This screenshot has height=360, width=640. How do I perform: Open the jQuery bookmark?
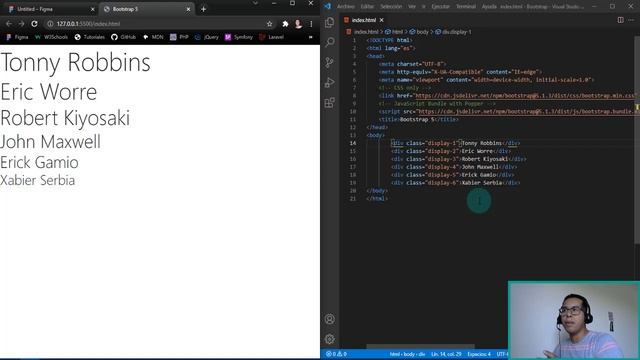pyautogui.click(x=207, y=37)
